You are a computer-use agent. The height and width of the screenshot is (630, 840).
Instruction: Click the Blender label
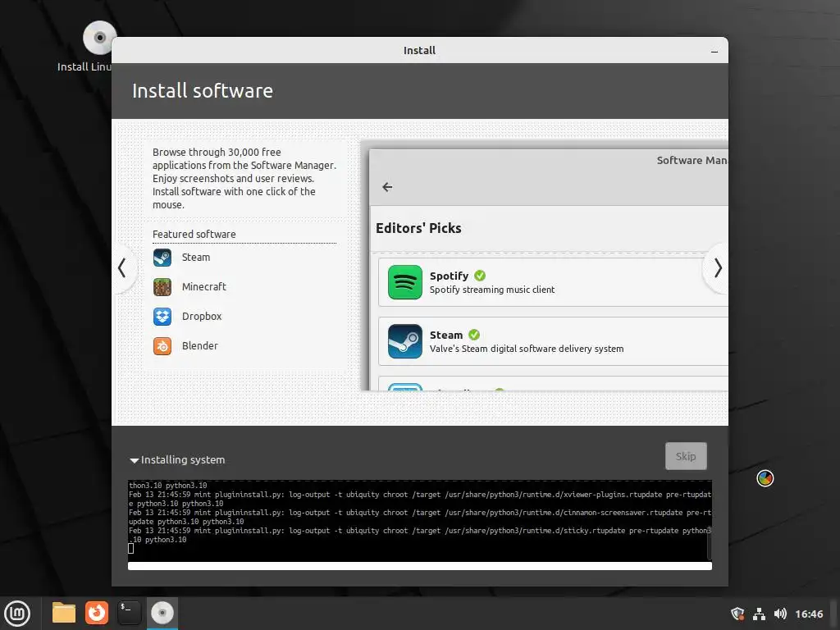tap(200, 346)
